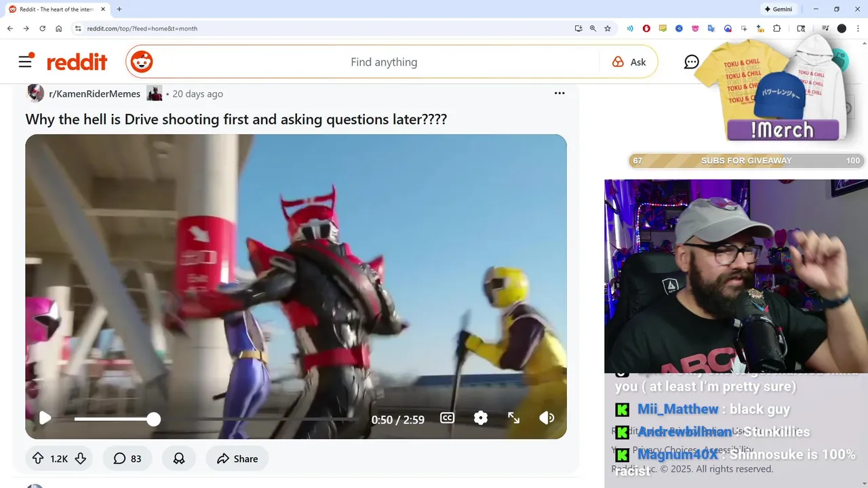The width and height of the screenshot is (868, 488).
Task: Mute the video with the speaker icon
Action: (x=547, y=418)
